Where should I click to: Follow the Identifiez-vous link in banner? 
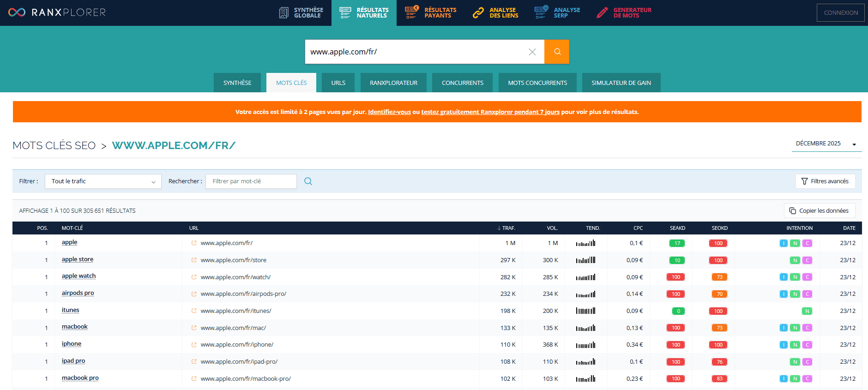coord(389,112)
